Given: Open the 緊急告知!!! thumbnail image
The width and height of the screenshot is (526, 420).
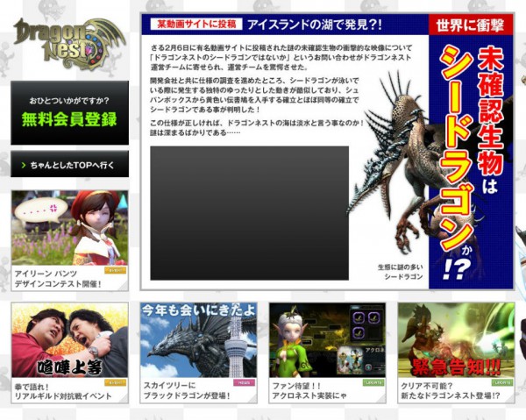Looking at the screenshot, I should [456, 340].
